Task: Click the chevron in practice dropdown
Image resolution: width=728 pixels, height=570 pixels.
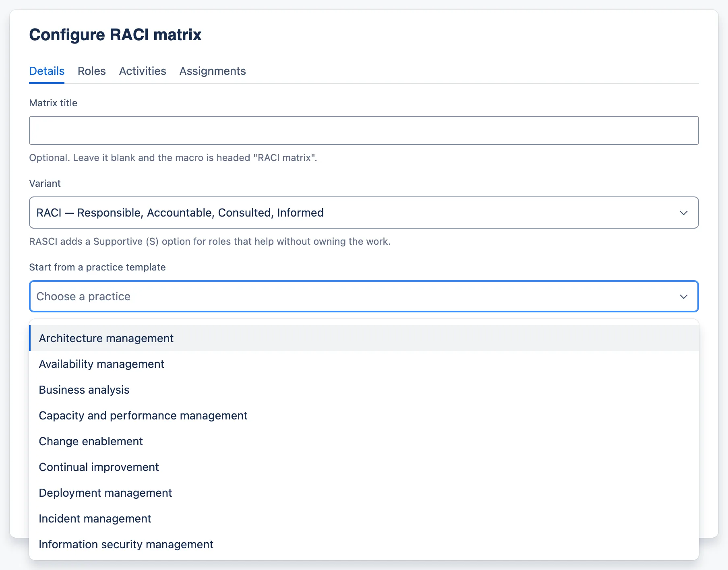Action: pyautogui.click(x=684, y=296)
